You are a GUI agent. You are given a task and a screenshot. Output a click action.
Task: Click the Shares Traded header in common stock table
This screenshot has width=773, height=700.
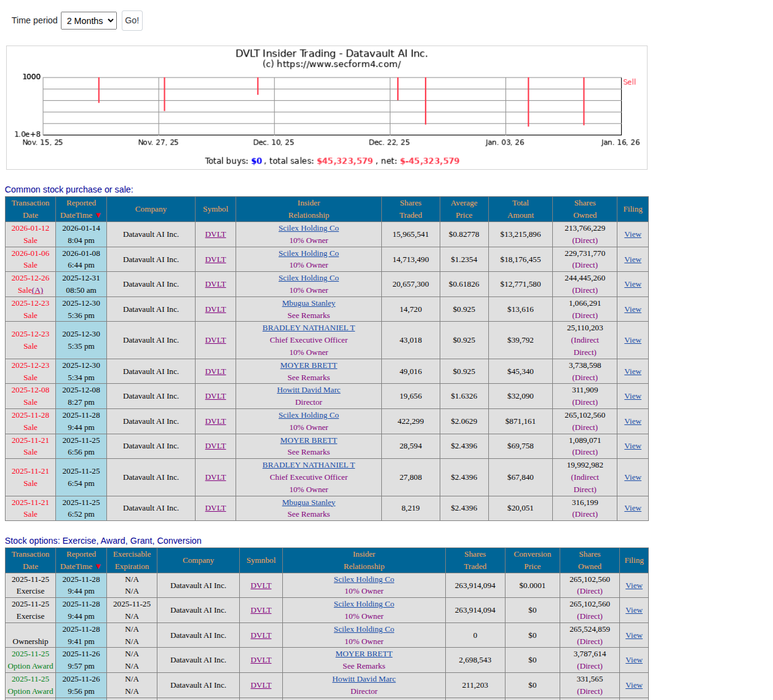pyautogui.click(x=411, y=209)
